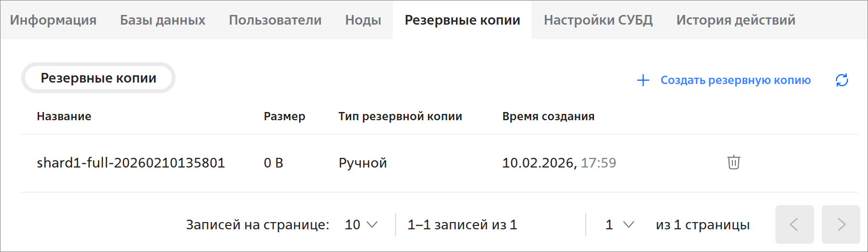The image size is (868, 252).
Task: Go to the previous page arrow
Action: 794,224
